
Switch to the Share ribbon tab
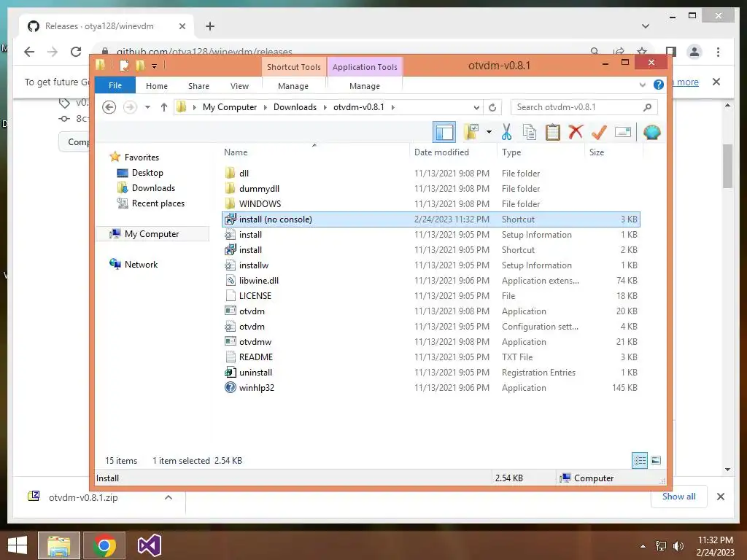pyautogui.click(x=198, y=86)
